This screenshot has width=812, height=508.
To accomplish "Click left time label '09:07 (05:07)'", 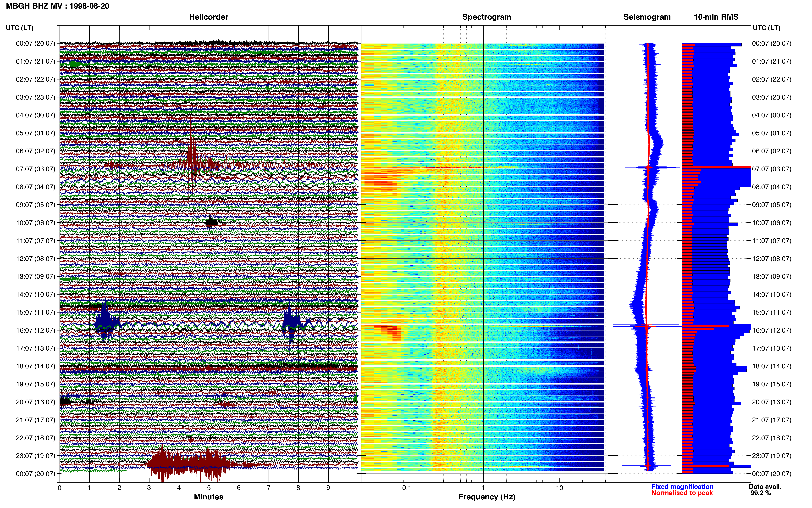I will (36, 205).
